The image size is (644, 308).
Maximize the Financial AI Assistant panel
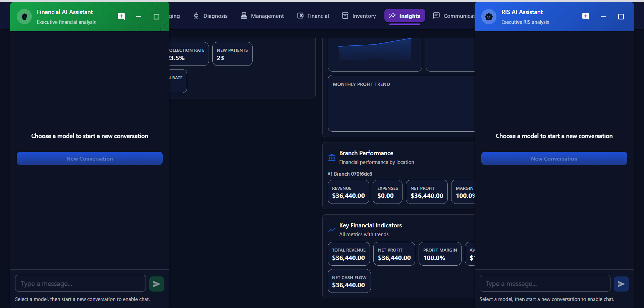pyautogui.click(x=156, y=16)
